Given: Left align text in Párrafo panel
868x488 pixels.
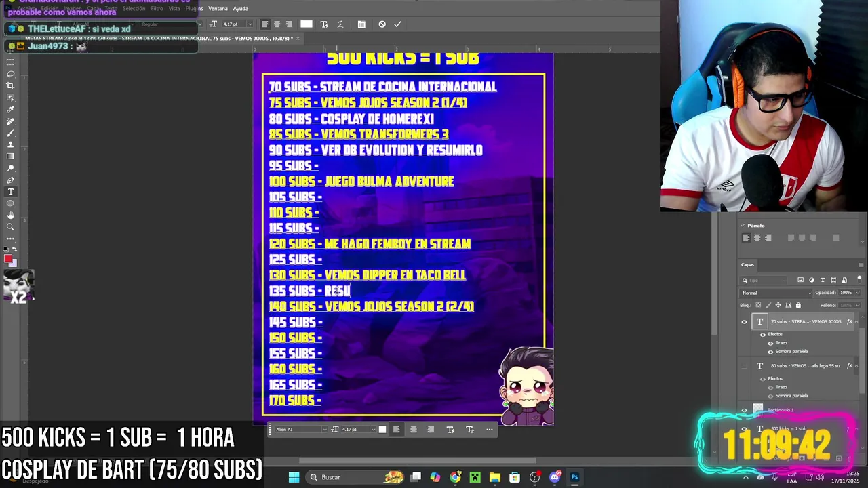Looking at the screenshot, I should (747, 237).
